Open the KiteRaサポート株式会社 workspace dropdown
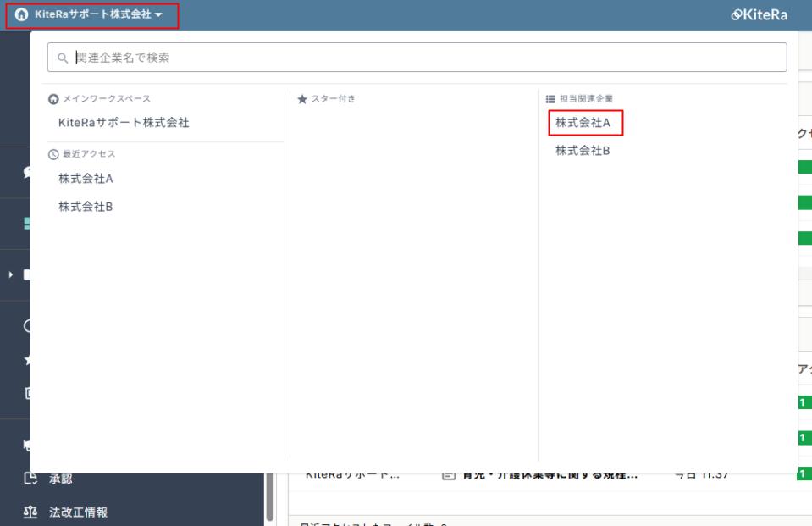The image size is (812, 526). [92, 15]
